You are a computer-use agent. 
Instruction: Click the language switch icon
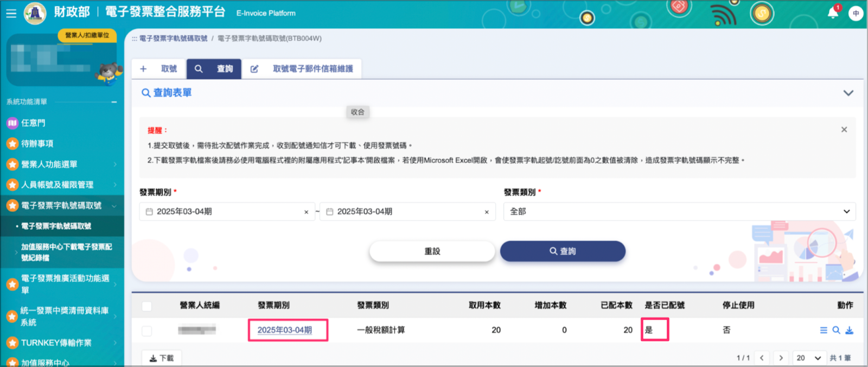click(856, 14)
